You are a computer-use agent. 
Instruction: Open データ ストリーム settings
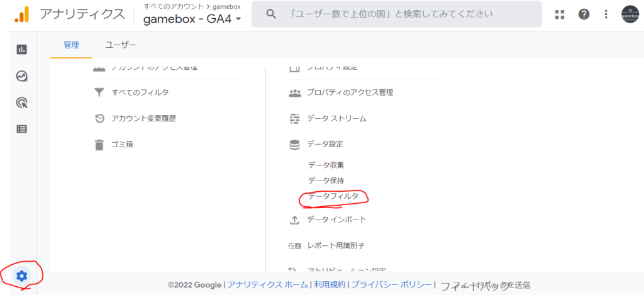[336, 118]
